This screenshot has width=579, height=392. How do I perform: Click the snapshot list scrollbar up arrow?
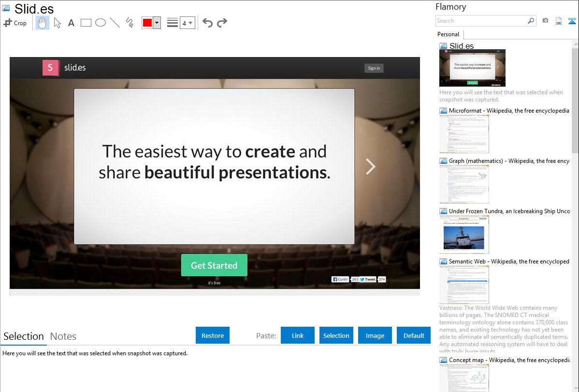coord(575,44)
